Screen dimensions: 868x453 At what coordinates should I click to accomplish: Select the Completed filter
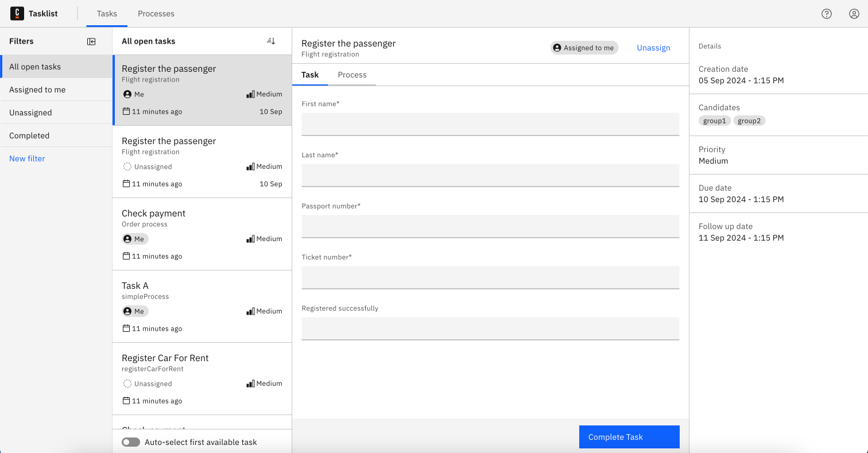[x=28, y=135]
